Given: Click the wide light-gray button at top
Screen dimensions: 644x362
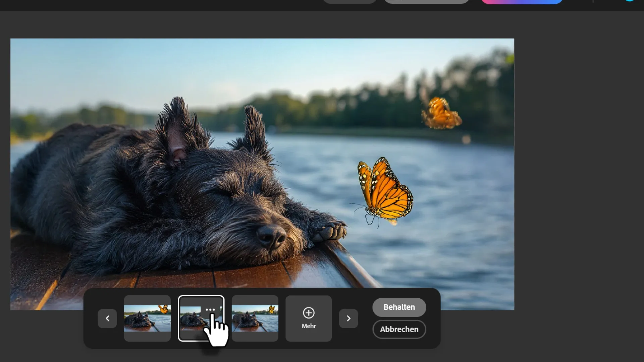Looking at the screenshot, I should [x=426, y=1].
